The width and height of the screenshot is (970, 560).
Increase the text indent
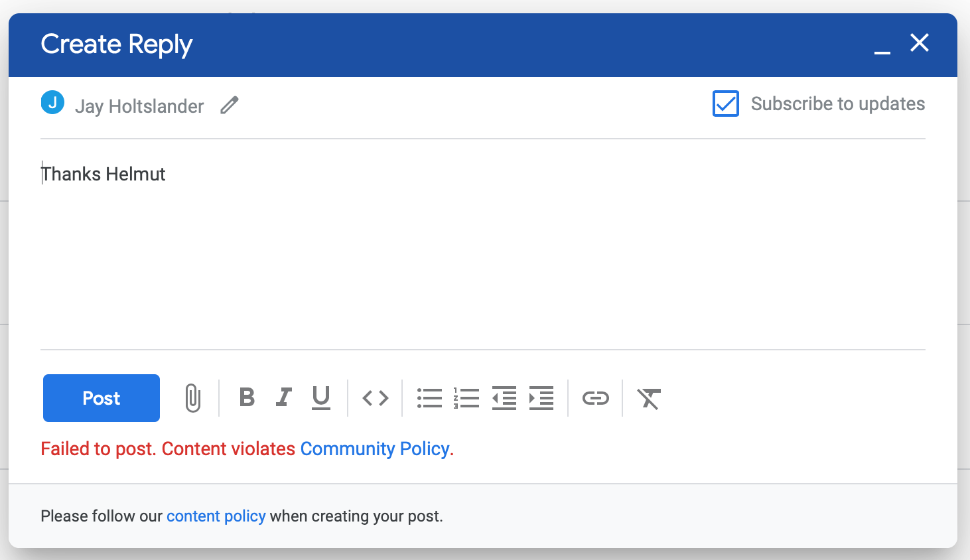click(x=541, y=398)
